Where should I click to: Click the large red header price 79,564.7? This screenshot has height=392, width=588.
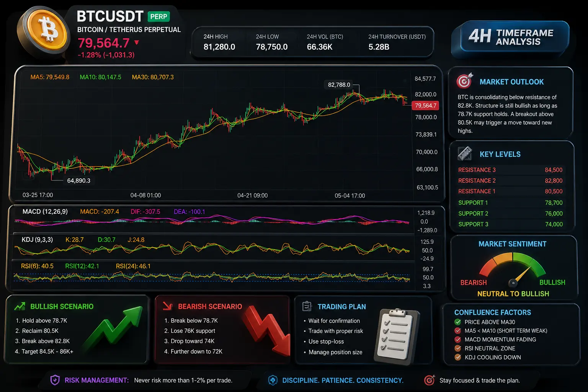(x=104, y=43)
